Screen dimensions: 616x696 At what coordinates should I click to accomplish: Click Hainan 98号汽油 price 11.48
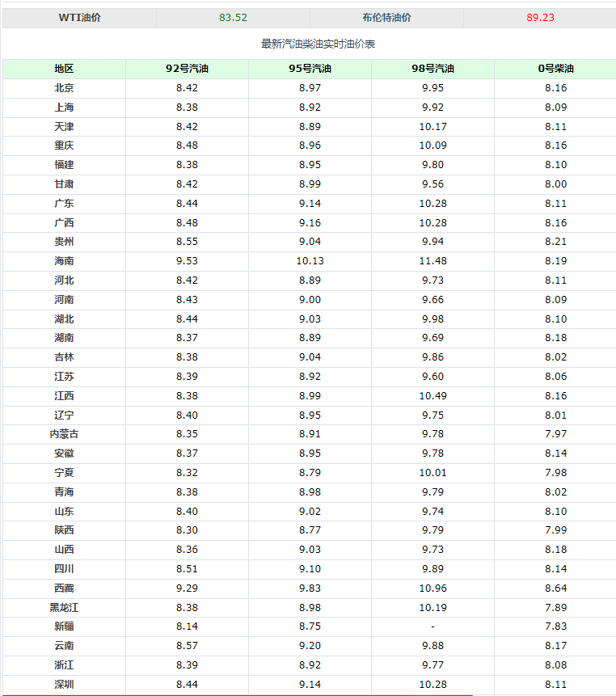click(432, 261)
